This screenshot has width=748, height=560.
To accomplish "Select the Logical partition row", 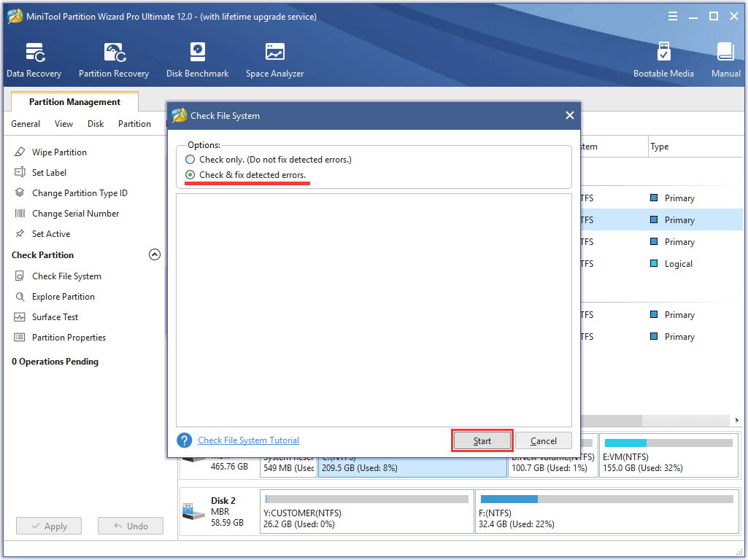I will (662, 263).
